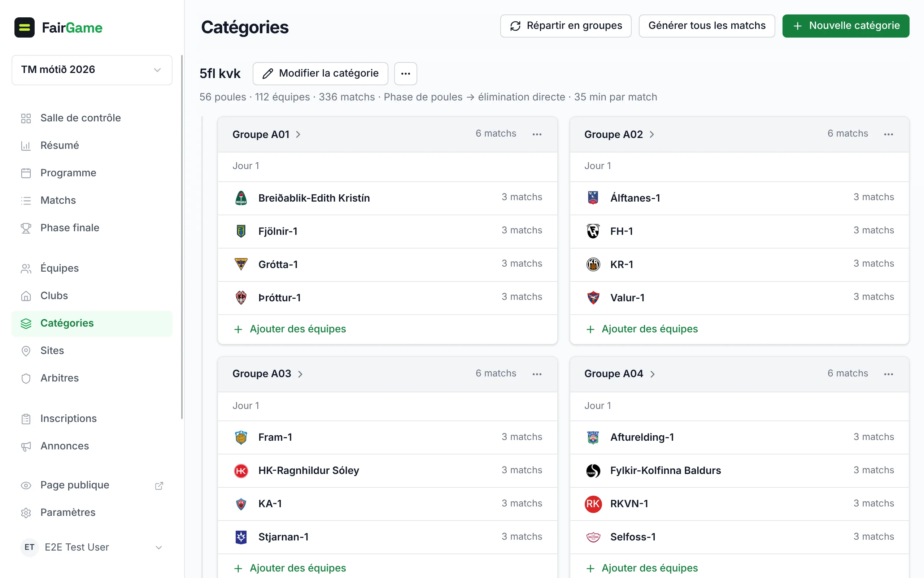Click the FairGame logo icon
Viewport: 924px width, 578px height.
[25, 27]
